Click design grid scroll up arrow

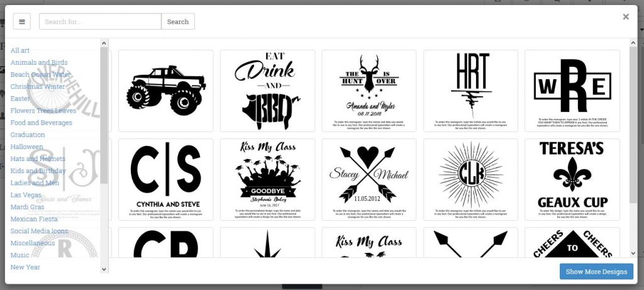(x=633, y=43)
